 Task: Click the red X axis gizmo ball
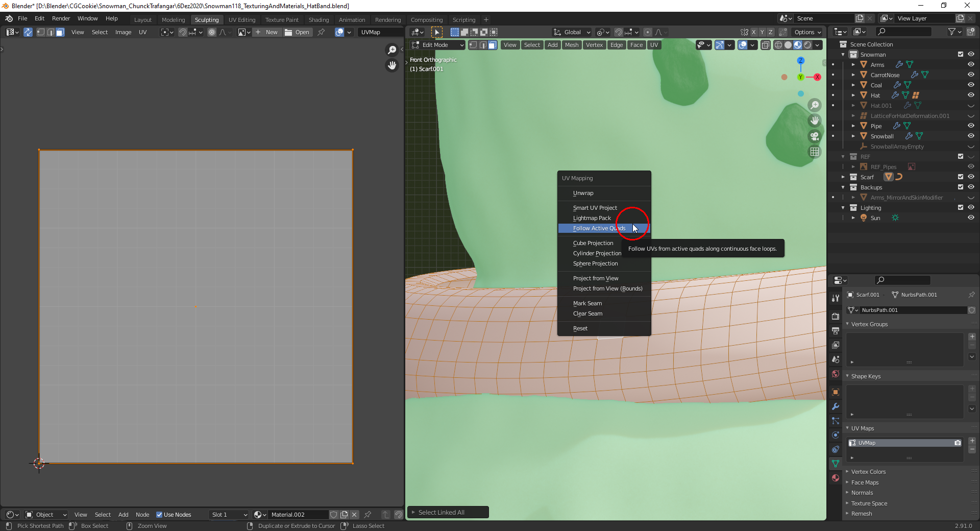tap(817, 77)
